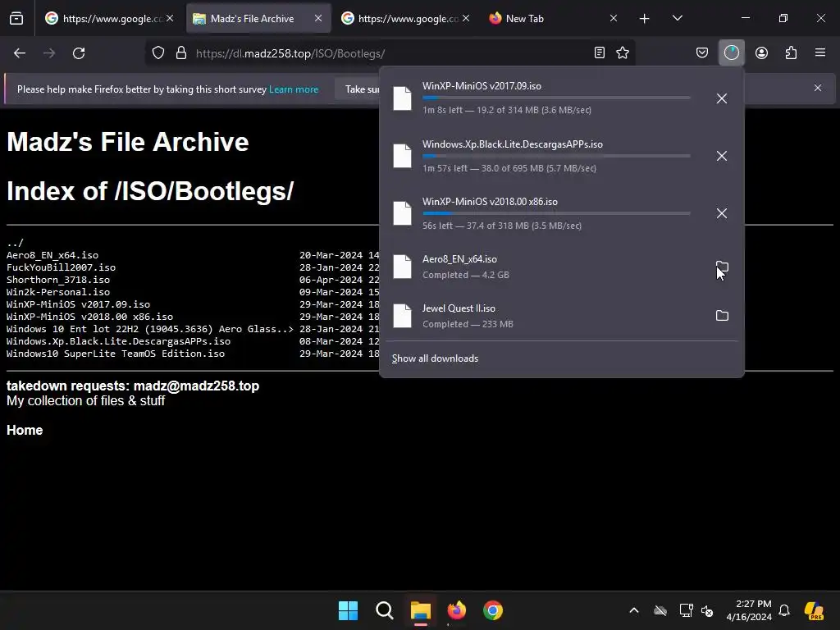
Task: Click WinXP-MiniOS v2017.09.iso in listing
Action: tap(78, 304)
